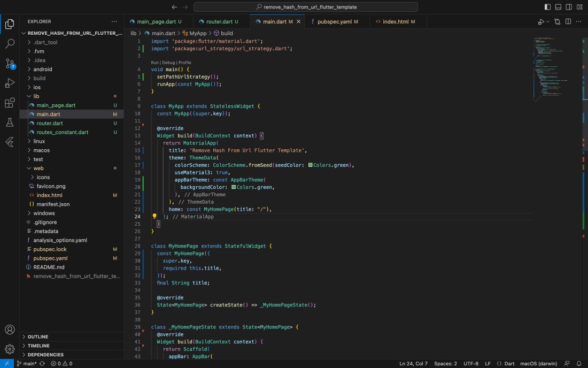This screenshot has height=368, width=588.
Task: Toggle the primary side bar layout button
Action: [547, 7]
